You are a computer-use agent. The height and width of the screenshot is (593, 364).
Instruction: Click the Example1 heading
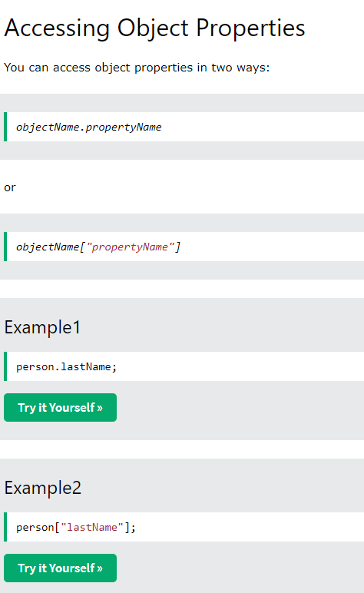pos(42,327)
